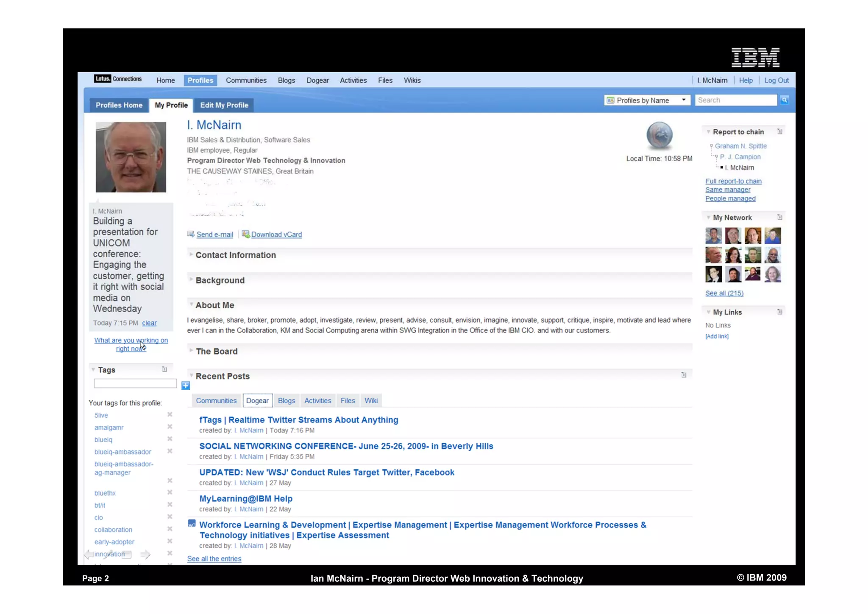Collapse the My Links panel
Screen dimensions: 868x614
point(708,312)
